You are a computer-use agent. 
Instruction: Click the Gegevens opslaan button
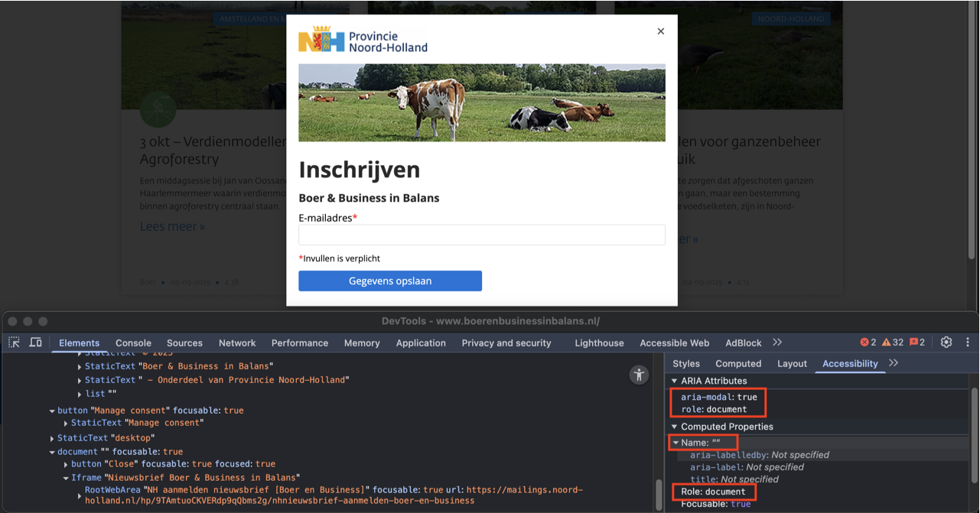point(390,281)
